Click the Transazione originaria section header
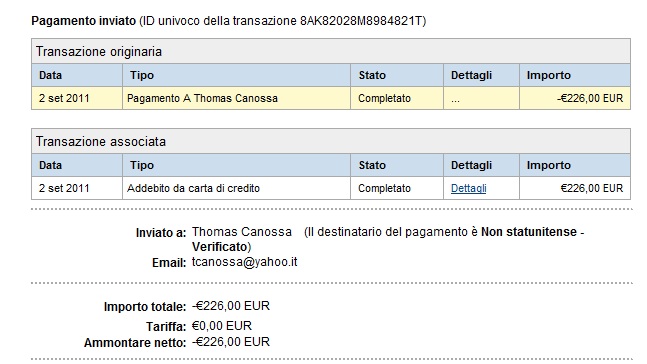The height and width of the screenshot is (364, 647). [331, 51]
